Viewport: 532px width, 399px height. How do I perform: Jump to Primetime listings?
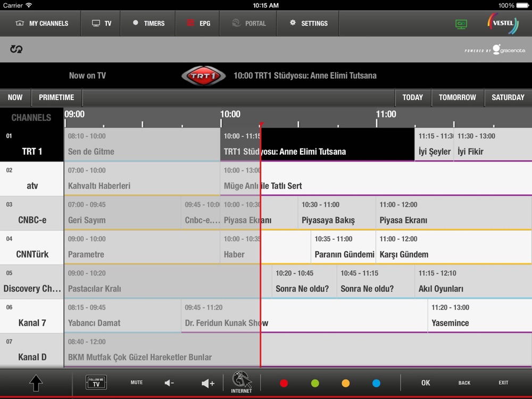56,98
